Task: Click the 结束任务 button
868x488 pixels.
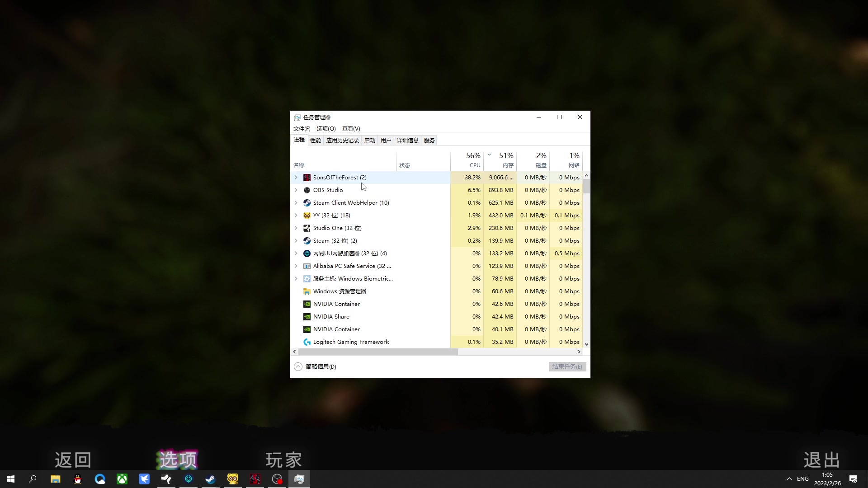Action: click(x=567, y=366)
